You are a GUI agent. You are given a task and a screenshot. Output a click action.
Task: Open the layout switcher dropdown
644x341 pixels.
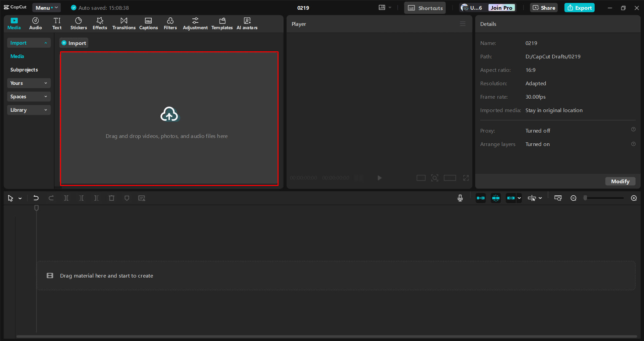click(385, 7)
